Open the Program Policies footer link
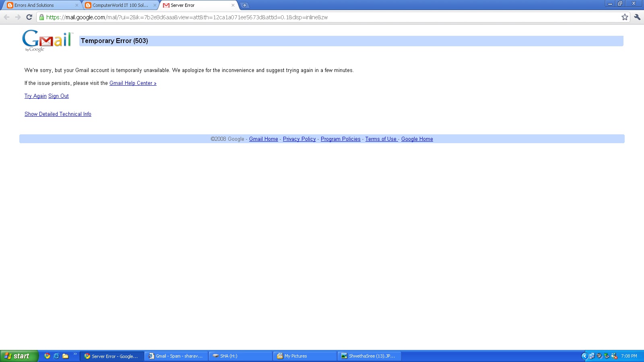This screenshot has height=362, width=644. coord(341,139)
